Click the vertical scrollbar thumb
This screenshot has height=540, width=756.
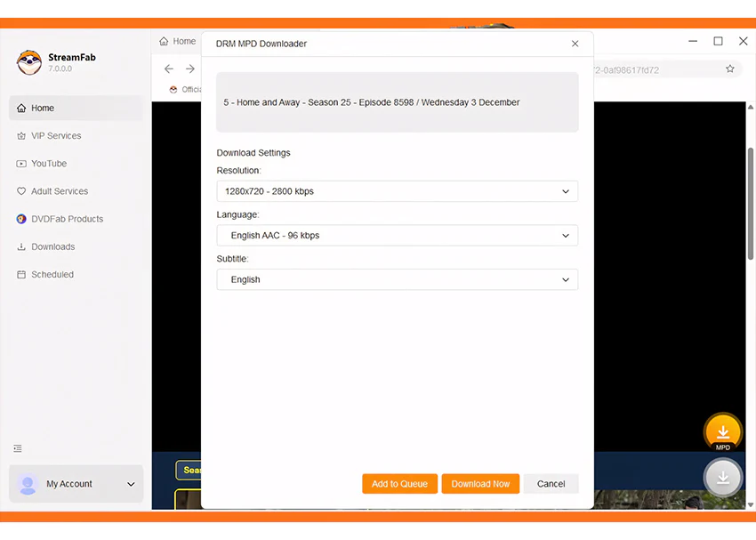pos(750,204)
